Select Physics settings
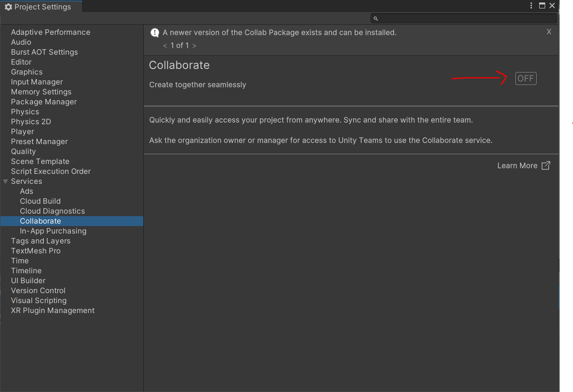Screen dimensions: 573x392 25,112
